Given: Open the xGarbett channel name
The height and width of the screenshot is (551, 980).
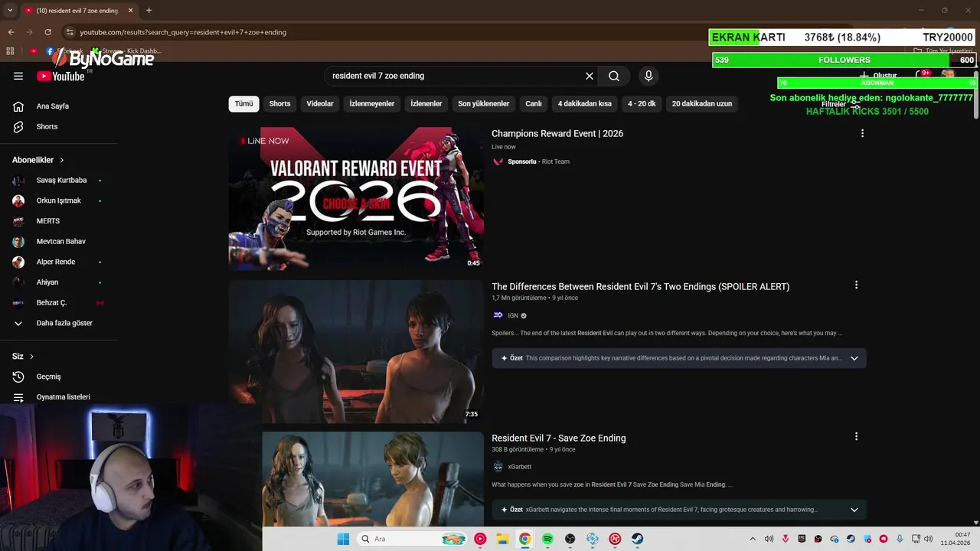Looking at the screenshot, I should [x=519, y=467].
